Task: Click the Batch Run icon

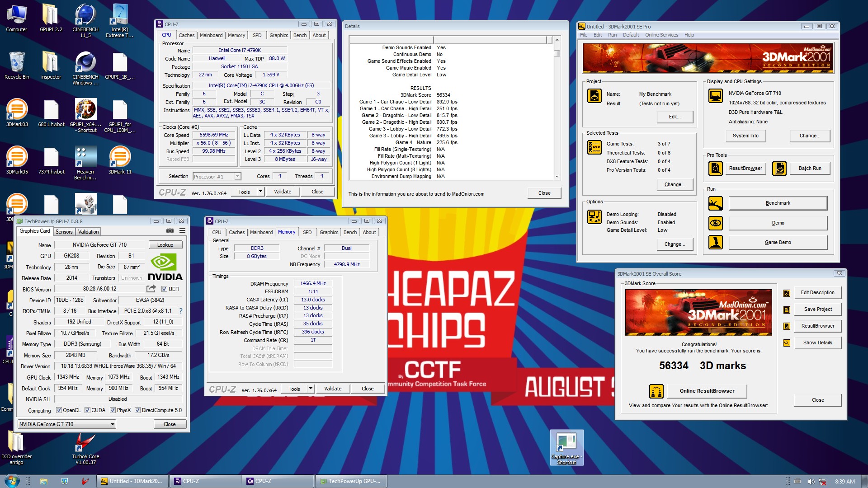Action: (x=779, y=169)
